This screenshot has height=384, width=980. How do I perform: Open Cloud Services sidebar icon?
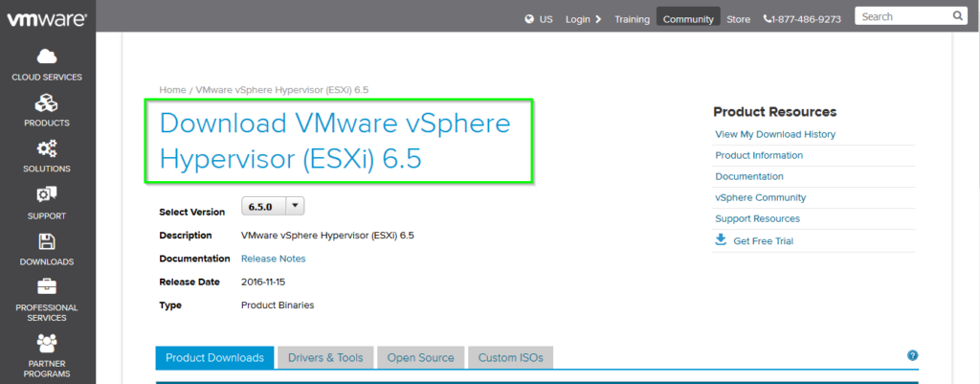pyautogui.click(x=47, y=56)
